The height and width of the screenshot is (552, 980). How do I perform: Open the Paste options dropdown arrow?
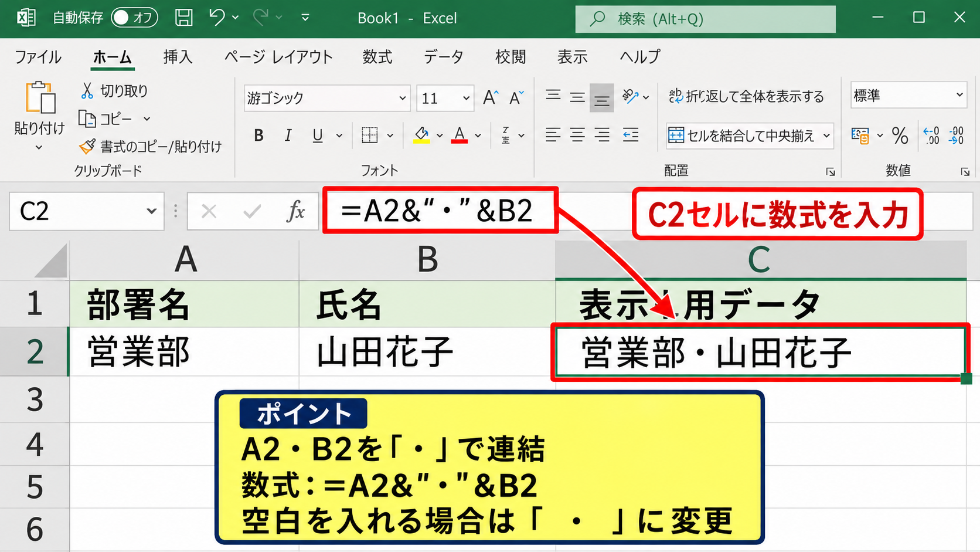(39, 148)
